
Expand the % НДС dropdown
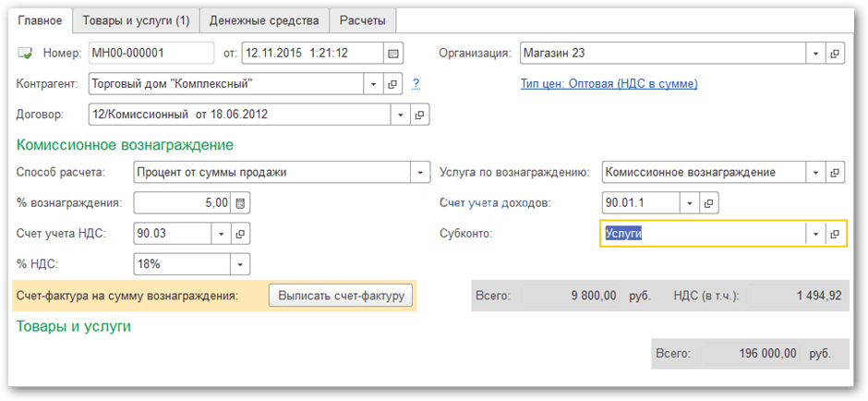coord(239,264)
